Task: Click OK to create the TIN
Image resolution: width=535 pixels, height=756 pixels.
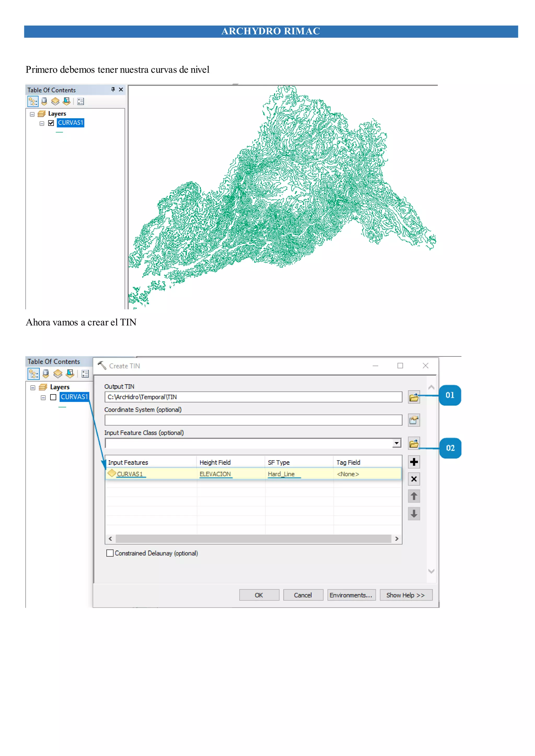Action: [259, 595]
